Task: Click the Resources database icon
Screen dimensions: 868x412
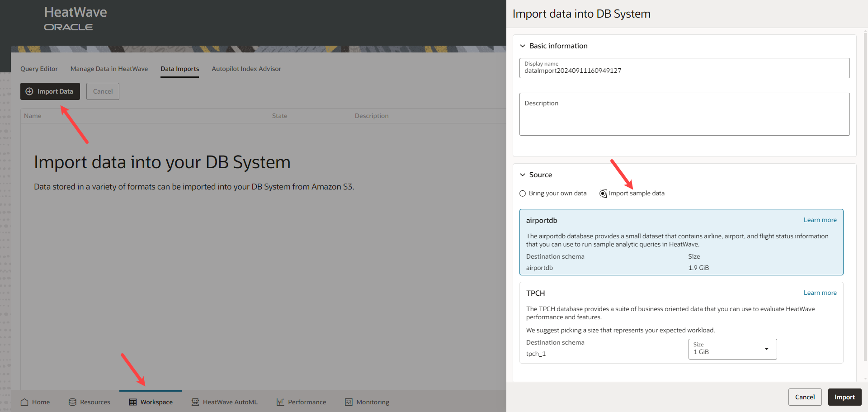Action: coord(72,402)
